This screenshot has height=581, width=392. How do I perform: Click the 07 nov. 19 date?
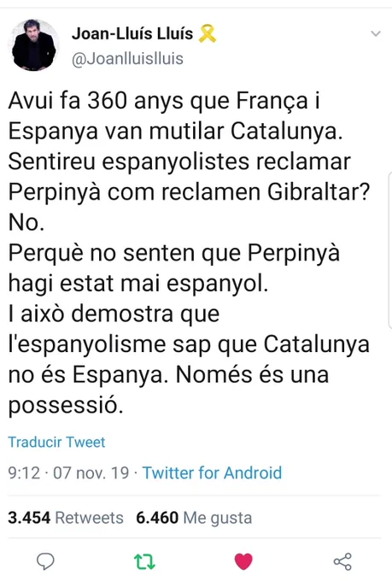pos(91,472)
